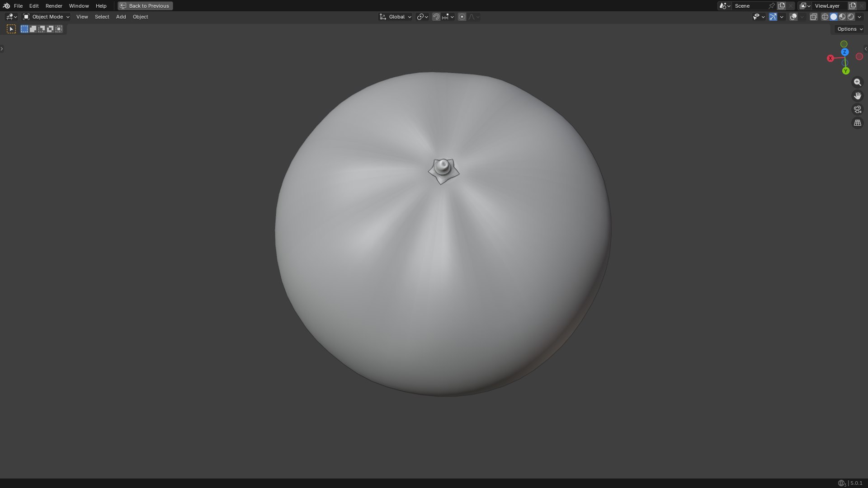This screenshot has height=488, width=868.
Task: Open the Object Mode dropdown
Action: 46,17
